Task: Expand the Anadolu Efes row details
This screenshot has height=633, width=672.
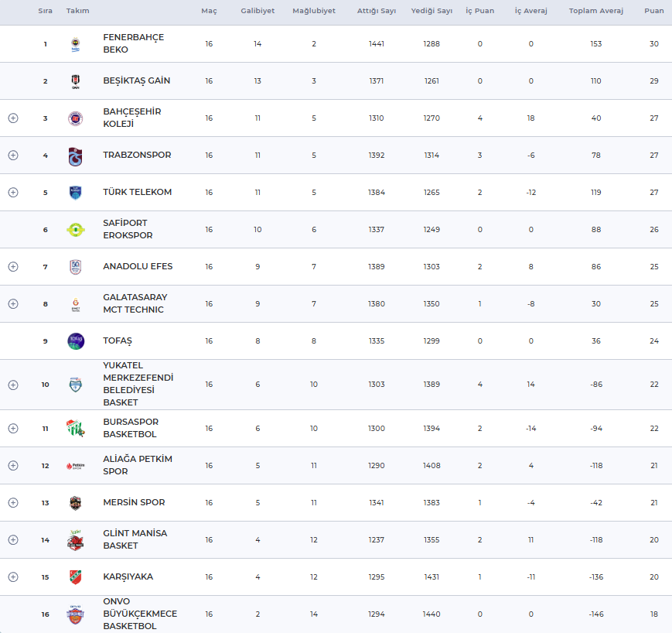Action: 13,267
